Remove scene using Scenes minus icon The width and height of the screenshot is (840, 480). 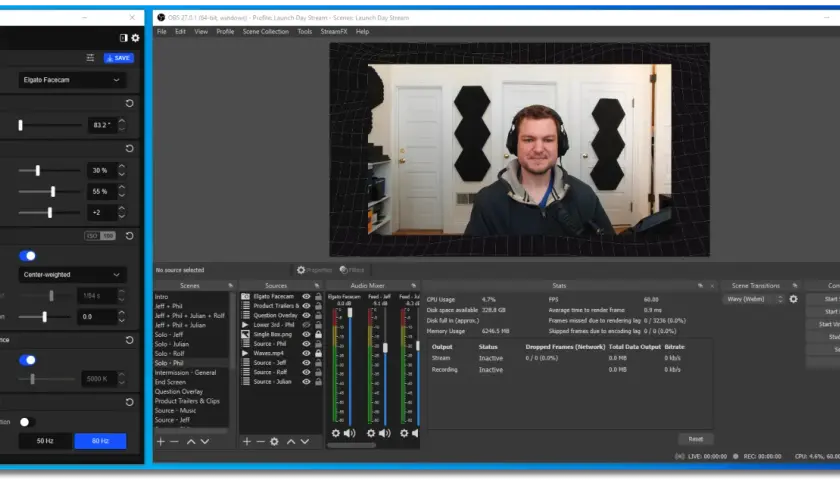pos(174,441)
